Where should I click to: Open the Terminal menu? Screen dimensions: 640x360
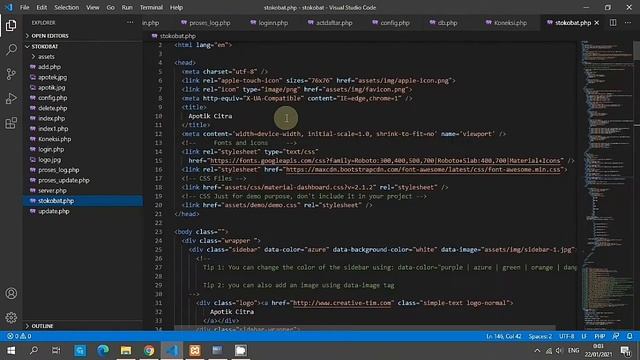151,7
